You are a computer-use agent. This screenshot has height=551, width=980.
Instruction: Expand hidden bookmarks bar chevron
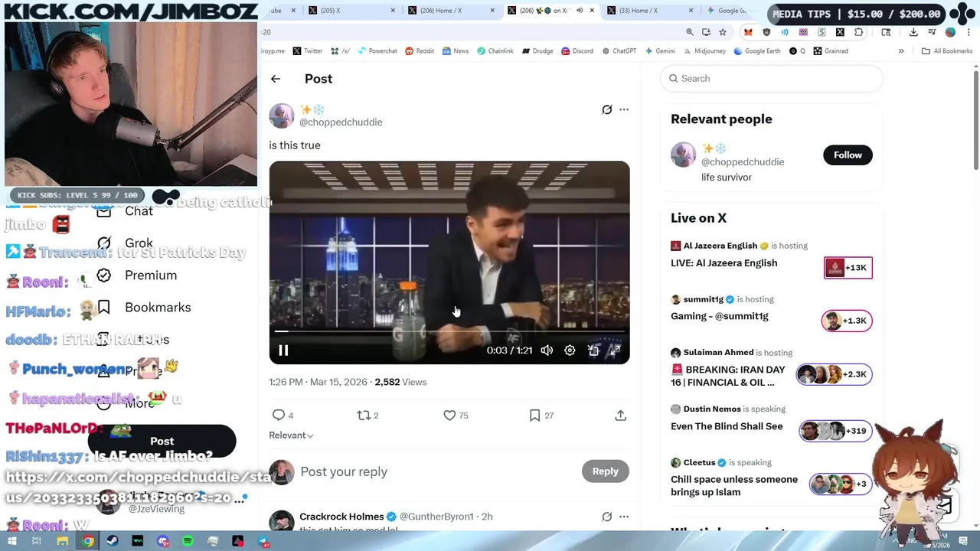pos(901,51)
